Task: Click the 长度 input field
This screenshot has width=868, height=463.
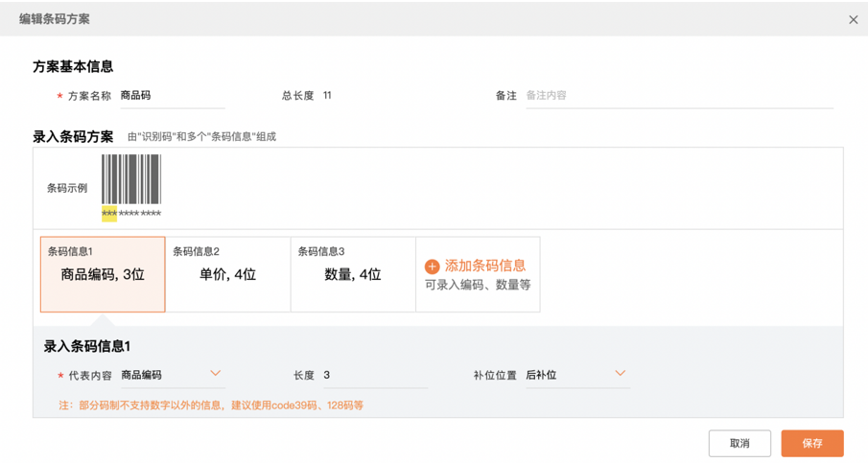Action: coord(374,376)
